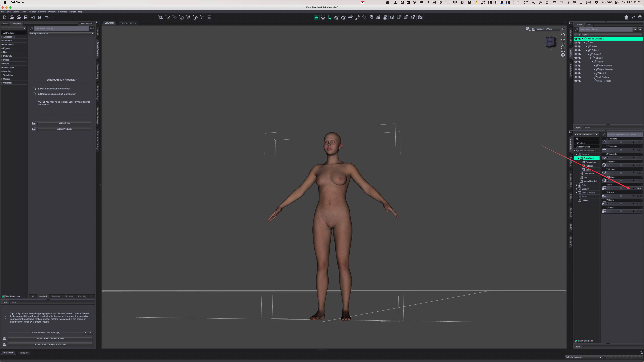Select the Rotate tool icon
The image size is (644, 362).
tap(343, 17)
